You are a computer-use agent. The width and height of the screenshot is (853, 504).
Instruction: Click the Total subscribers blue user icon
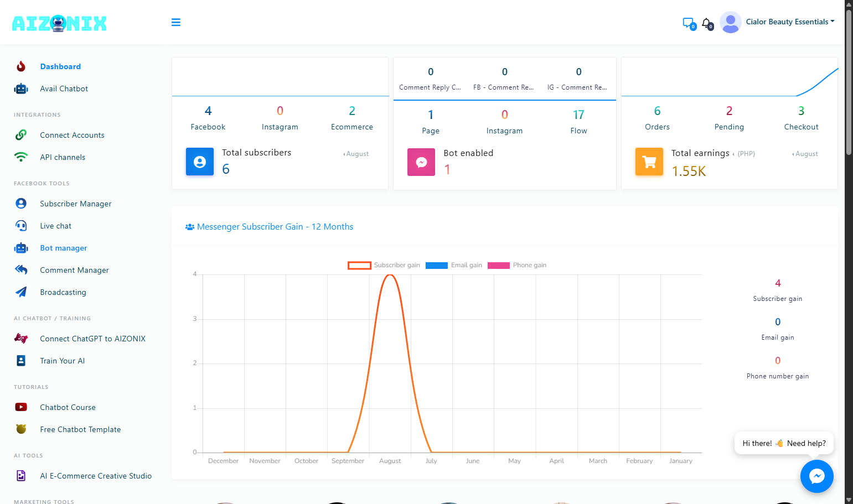pos(200,162)
